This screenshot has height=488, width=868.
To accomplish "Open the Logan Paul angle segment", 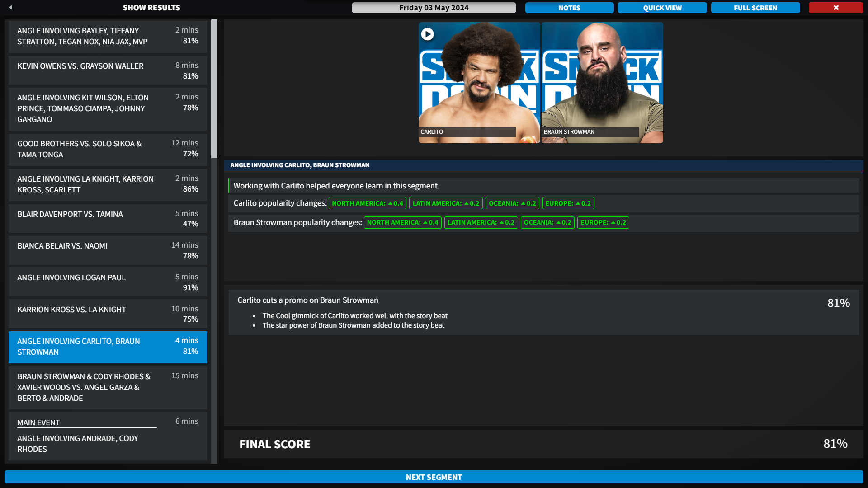I will [x=108, y=282].
